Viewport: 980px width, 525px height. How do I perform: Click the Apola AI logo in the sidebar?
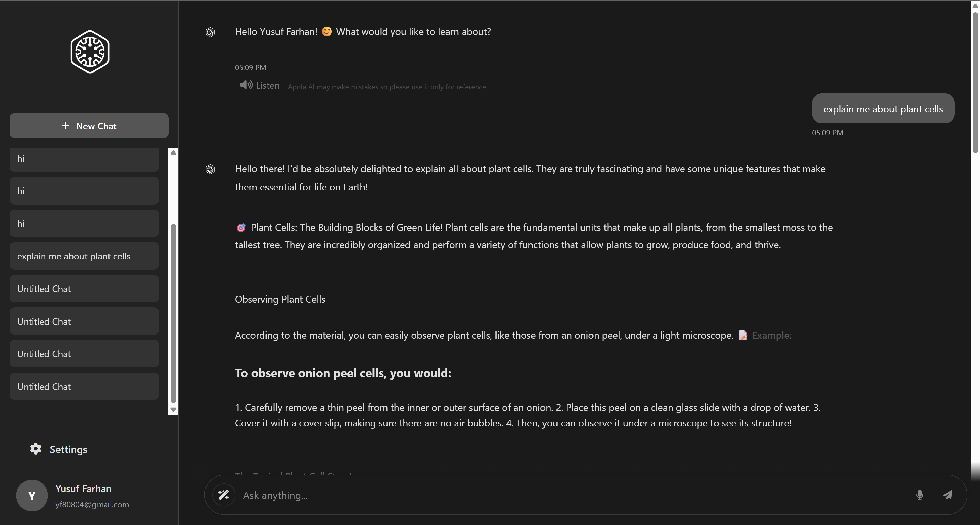point(90,52)
